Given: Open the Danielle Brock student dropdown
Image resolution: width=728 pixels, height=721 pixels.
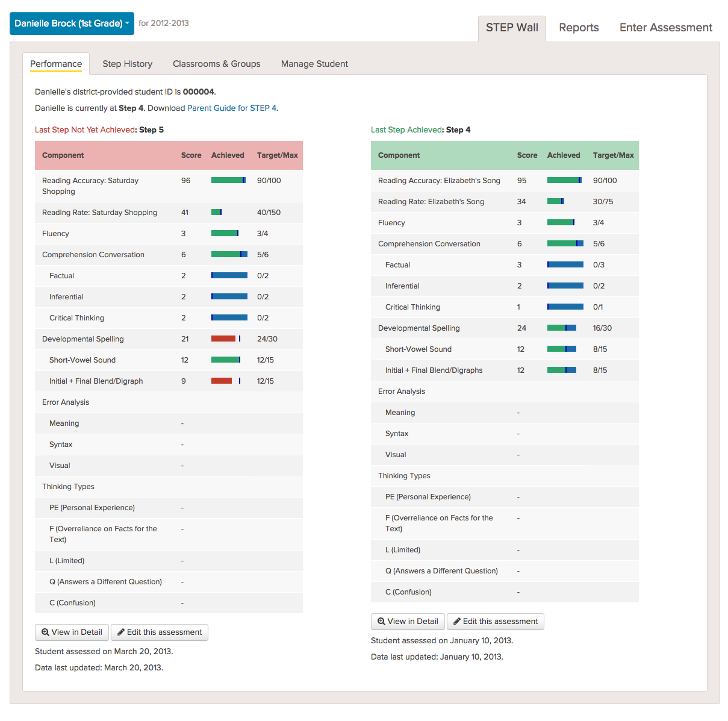Looking at the screenshot, I should tap(72, 23).
